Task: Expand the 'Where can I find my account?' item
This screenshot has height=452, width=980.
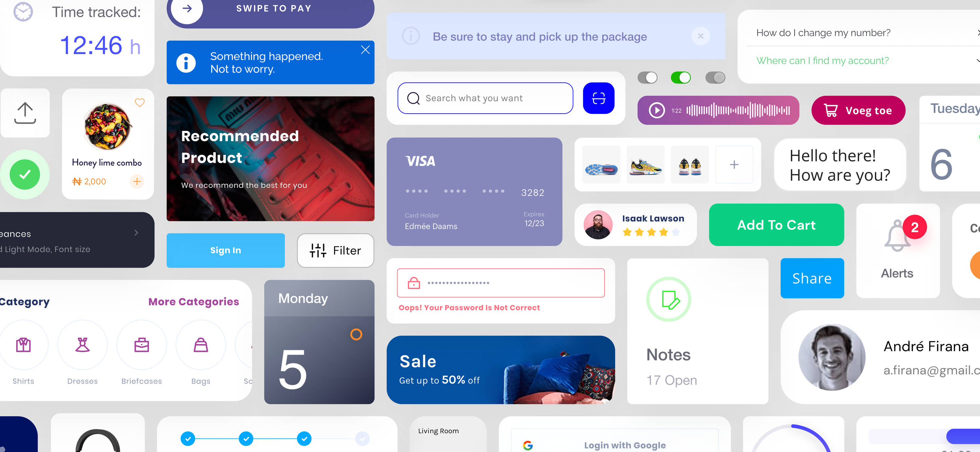Action: point(975,60)
